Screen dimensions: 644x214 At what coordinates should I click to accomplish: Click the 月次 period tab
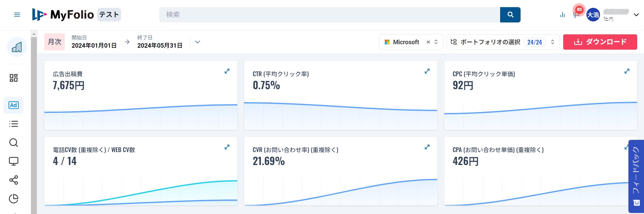coord(55,42)
